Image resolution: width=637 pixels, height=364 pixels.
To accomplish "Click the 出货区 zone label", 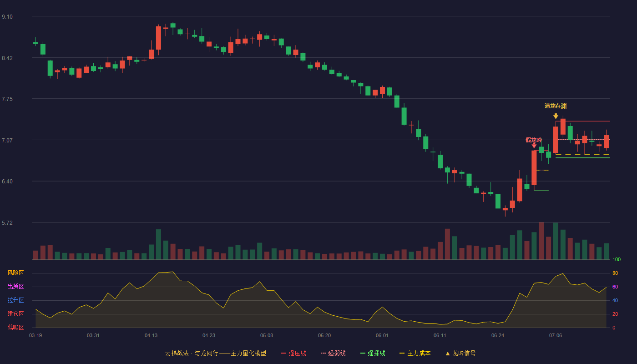I will point(16,287).
